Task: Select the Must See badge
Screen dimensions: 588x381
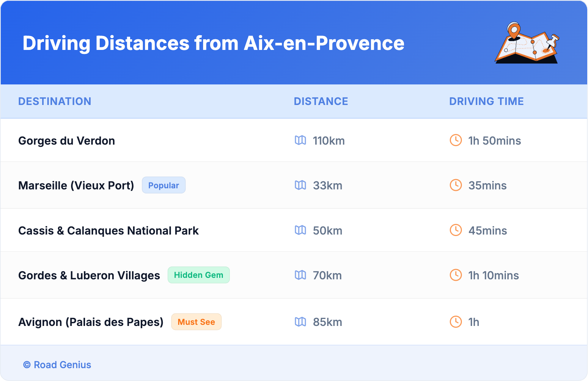Action: coord(196,322)
